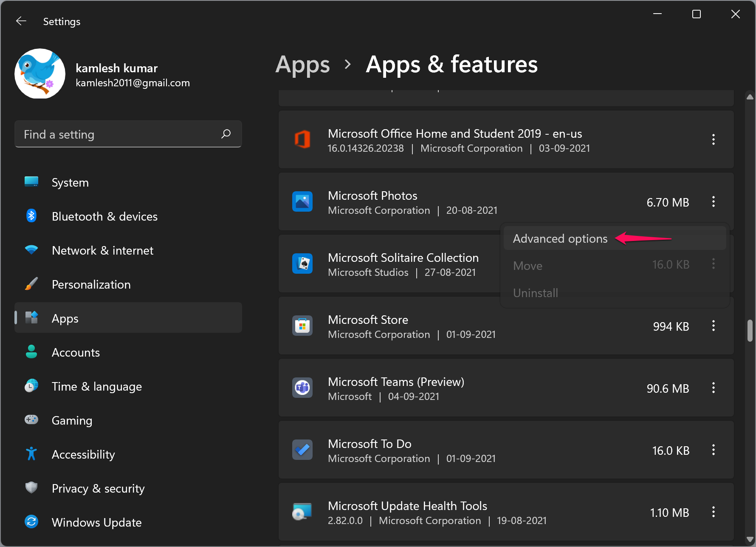Click the Personalization paintbrush icon

tap(31, 284)
